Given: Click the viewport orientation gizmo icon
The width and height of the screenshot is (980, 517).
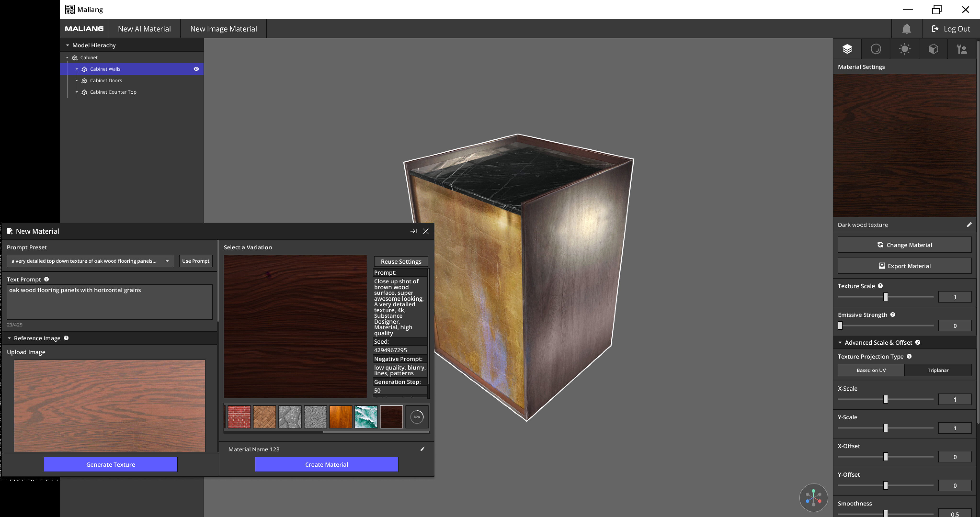Looking at the screenshot, I should (x=813, y=498).
